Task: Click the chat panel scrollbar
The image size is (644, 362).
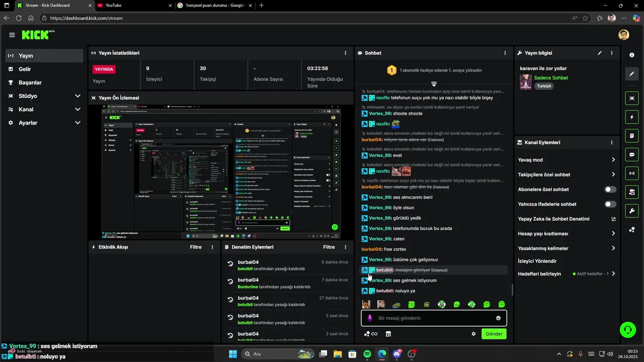Action: (x=512, y=290)
